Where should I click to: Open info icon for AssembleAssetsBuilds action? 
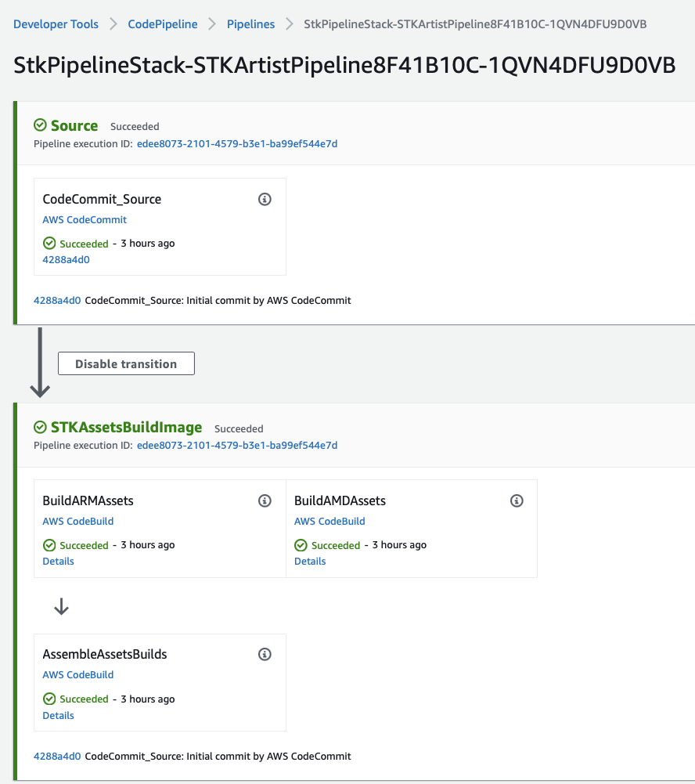265,654
